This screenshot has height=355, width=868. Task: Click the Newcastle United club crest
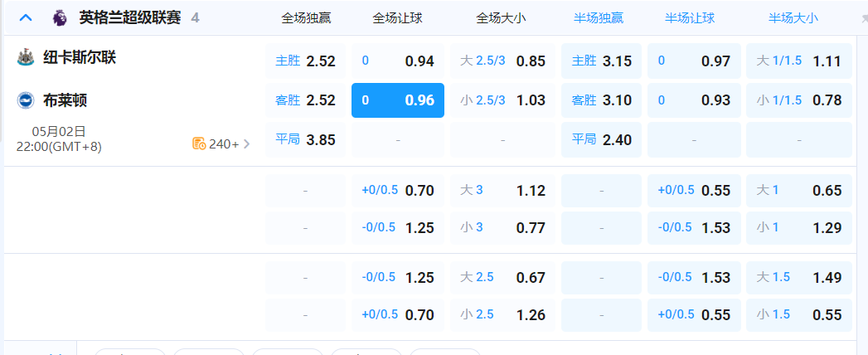(25, 57)
